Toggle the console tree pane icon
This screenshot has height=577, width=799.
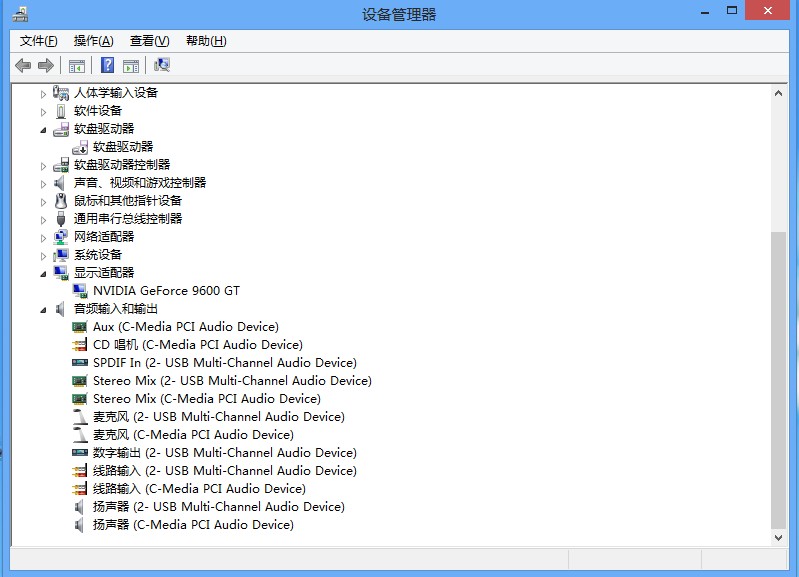tap(77, 66)
